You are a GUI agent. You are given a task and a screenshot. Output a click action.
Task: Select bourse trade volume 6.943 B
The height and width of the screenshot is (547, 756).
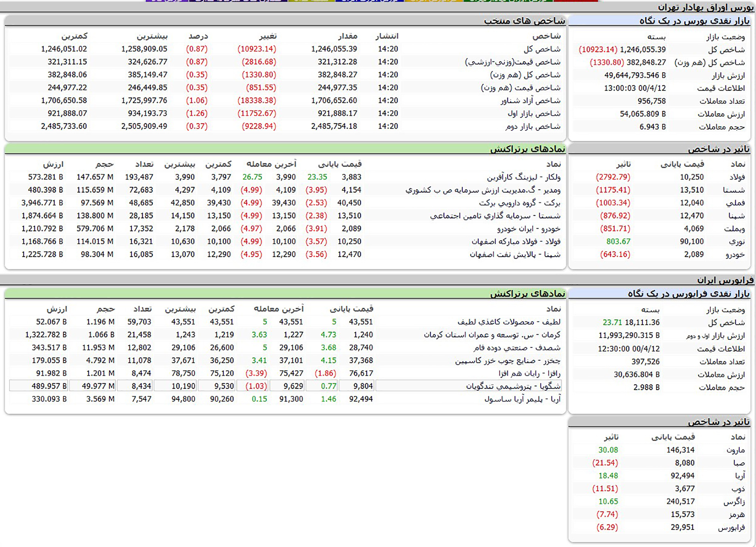pos(653,127)
